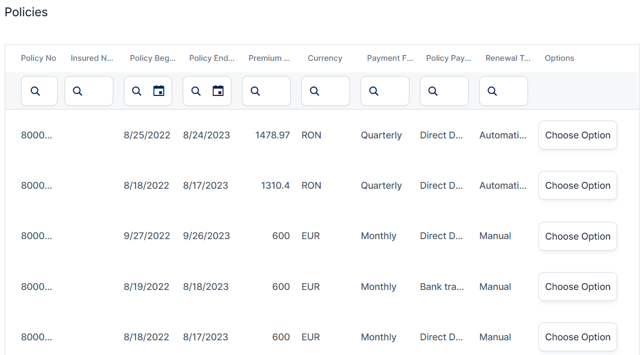
Task: Click the Premium column header
Action: pos(269,58)
